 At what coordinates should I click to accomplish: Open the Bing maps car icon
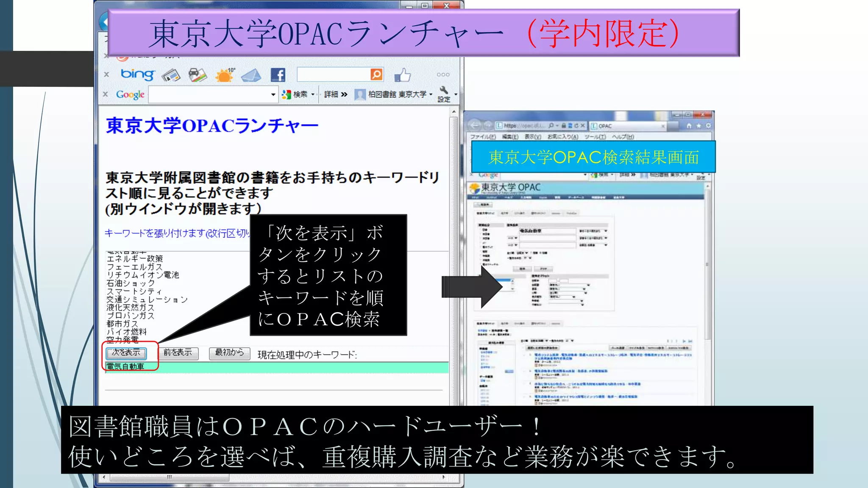(198, 75)
